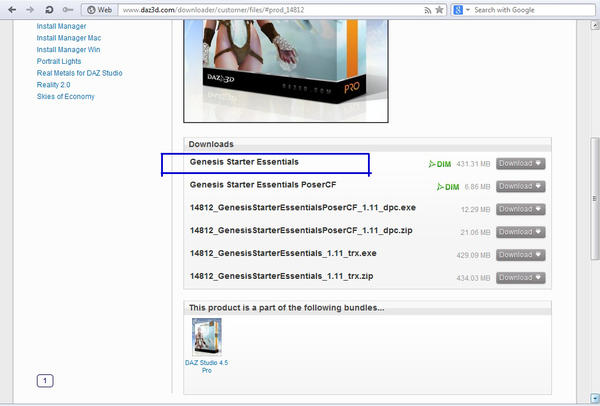Screen dimensions: 600x406
Task: Download Genesis Starter Essentials PoserCF 6.86 MB
Action: pos(520,186)
